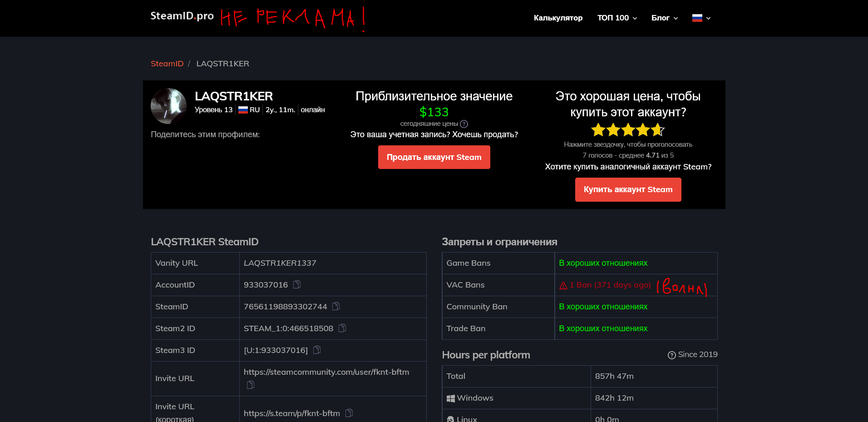
Task: Click the Уровень 13 level label
Action: (213, 110)
